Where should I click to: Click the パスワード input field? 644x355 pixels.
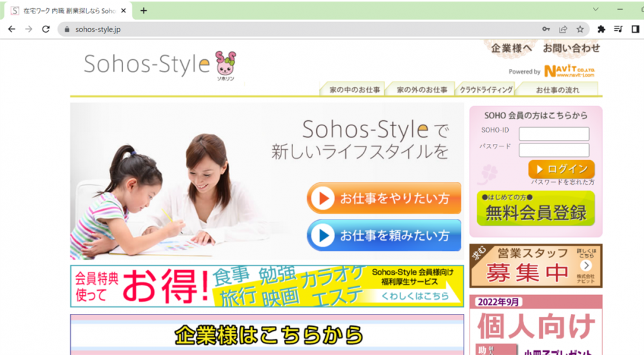554,150
